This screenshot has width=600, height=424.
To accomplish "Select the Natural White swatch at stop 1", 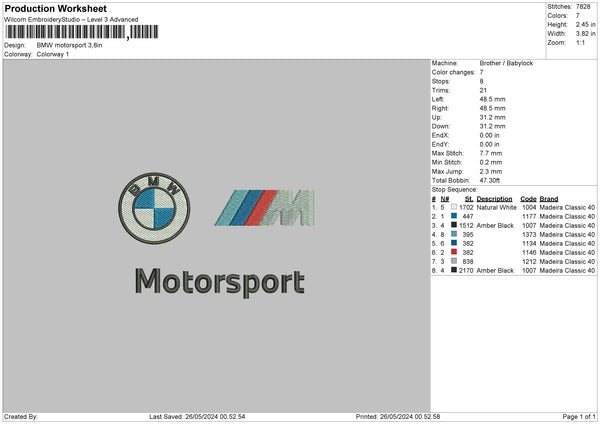I will tap(454, 207).
